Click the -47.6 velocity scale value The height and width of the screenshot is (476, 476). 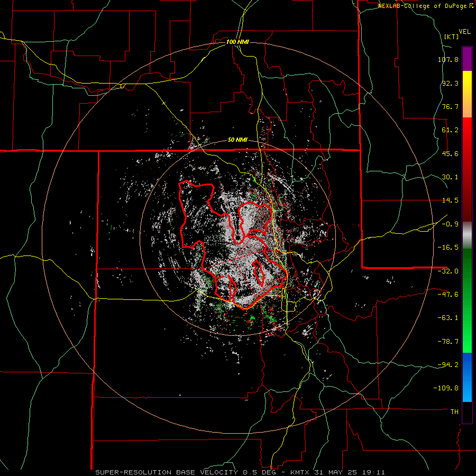coord(448,295)
